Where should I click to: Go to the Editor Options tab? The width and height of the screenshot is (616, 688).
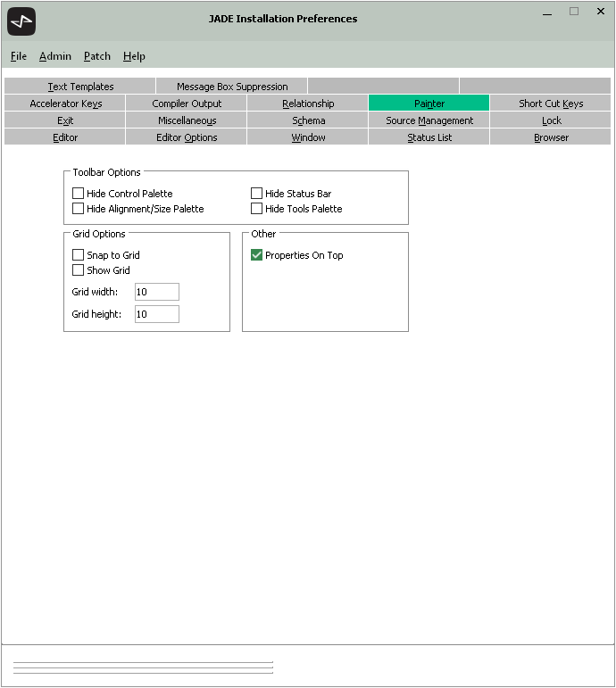187,137
